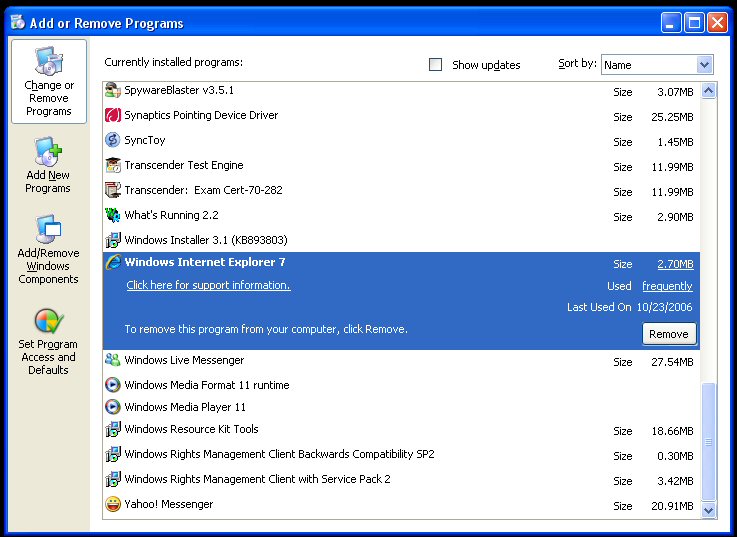This screenshot has width=737, height=537.
Task: Select the Windows Resource Kit Tools entry
Action: click(401, 429)
